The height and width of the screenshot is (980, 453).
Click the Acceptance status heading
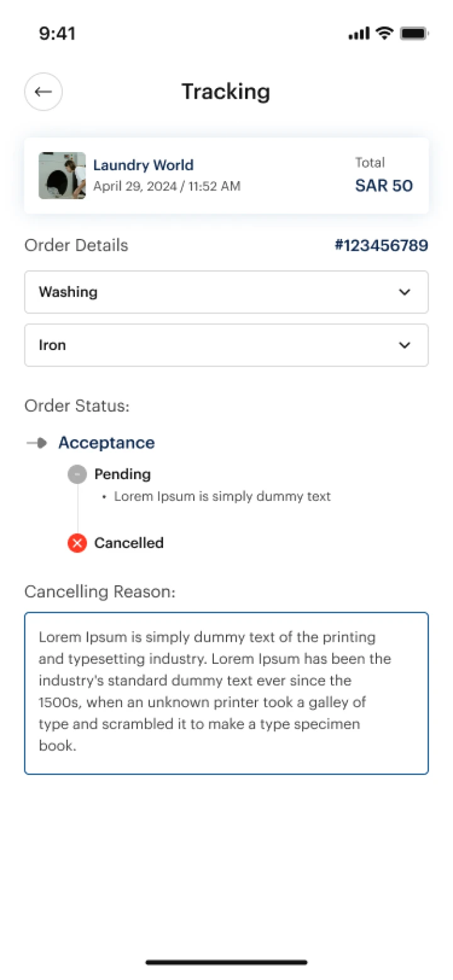coord(106,443)
